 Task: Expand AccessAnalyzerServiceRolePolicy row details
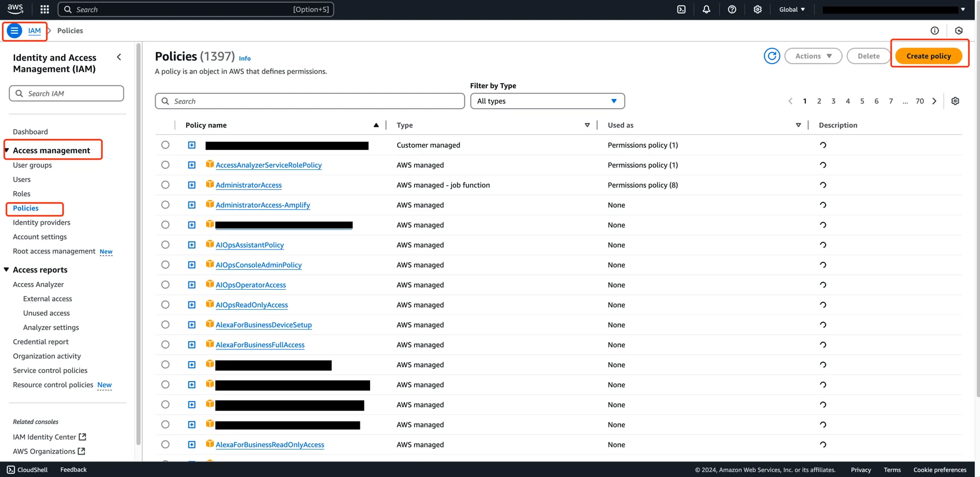click(x=192, y=165)
